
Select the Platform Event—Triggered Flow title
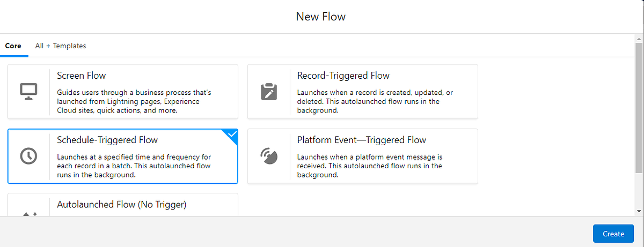(x=361, y=140)
